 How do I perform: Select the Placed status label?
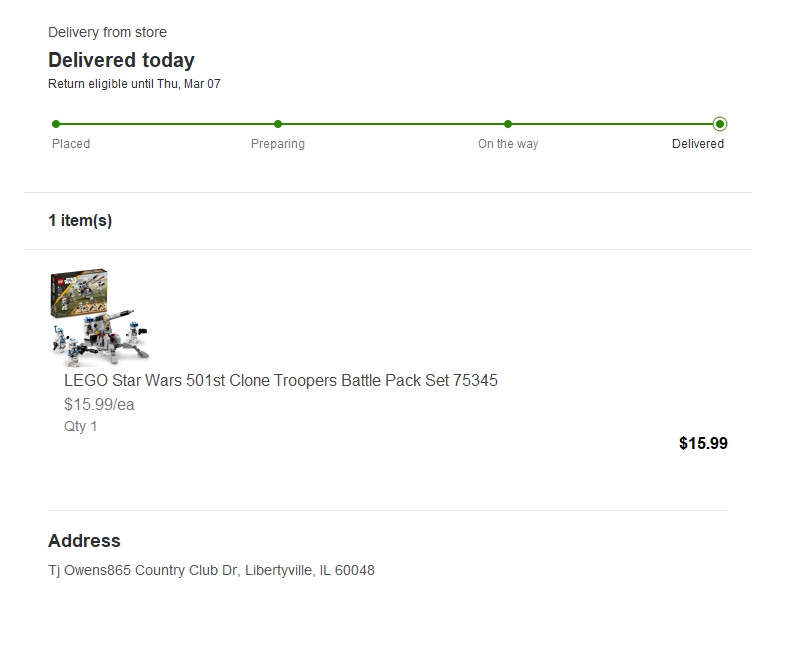click(x=71, y=144)
